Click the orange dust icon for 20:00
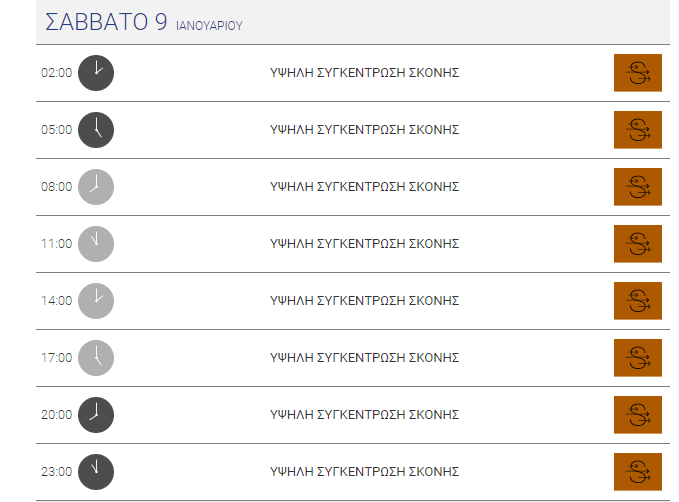The width and height of the screenshot is (679, 502). (637, 415)
